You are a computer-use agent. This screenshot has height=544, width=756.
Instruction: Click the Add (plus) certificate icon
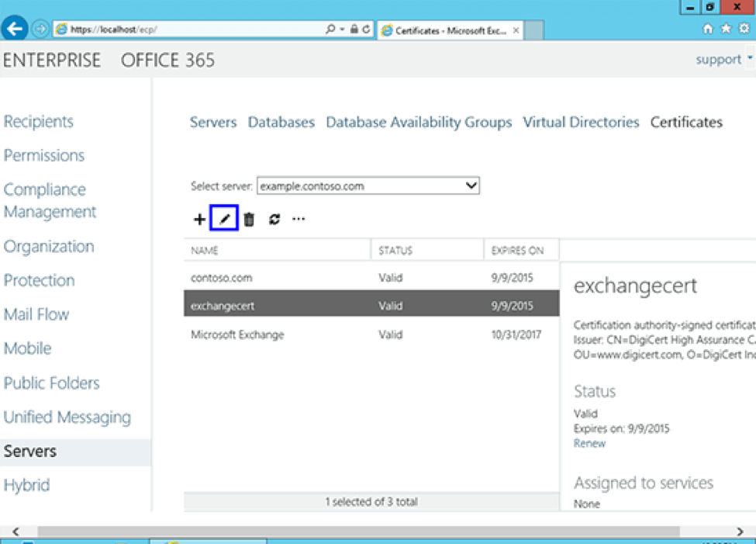point(199,220)
